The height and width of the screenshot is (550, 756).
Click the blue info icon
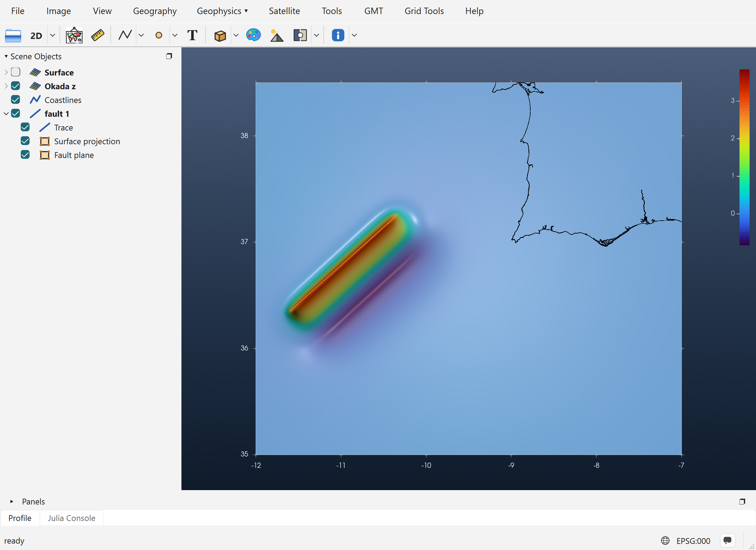tap(338, 35)
